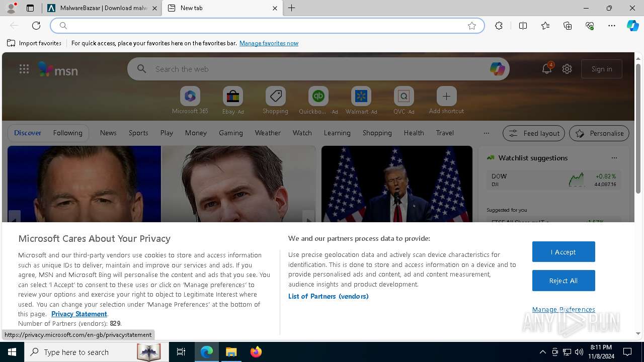Open the Sports category

[x=138, y=133]
